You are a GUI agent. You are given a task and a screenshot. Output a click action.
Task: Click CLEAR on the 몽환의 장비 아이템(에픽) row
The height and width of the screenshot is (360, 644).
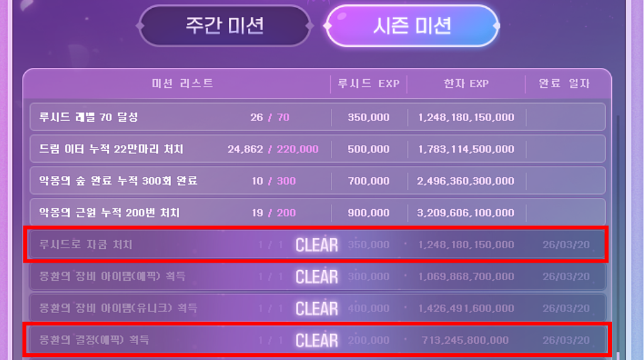point(316,276)
